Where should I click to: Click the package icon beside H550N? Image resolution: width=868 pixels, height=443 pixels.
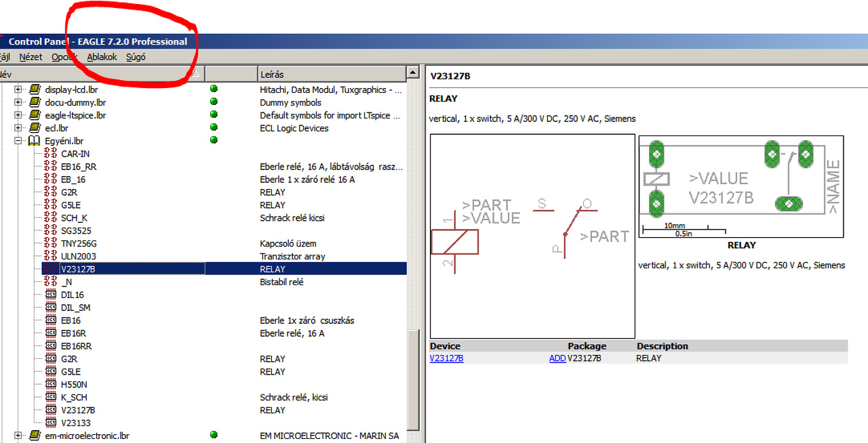point(51,384)
